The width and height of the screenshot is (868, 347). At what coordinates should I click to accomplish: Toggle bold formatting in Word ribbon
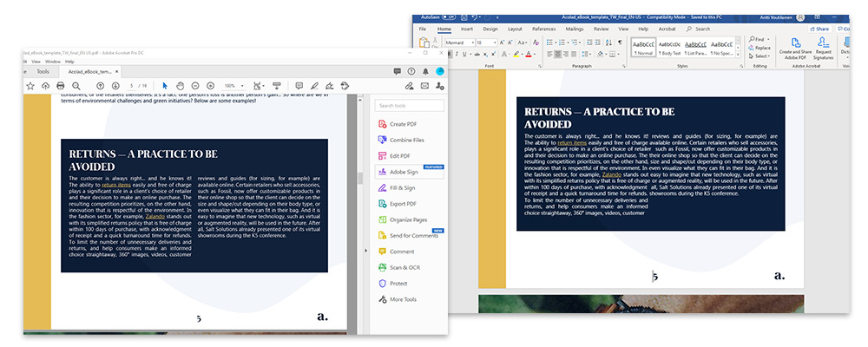point(450,54)
